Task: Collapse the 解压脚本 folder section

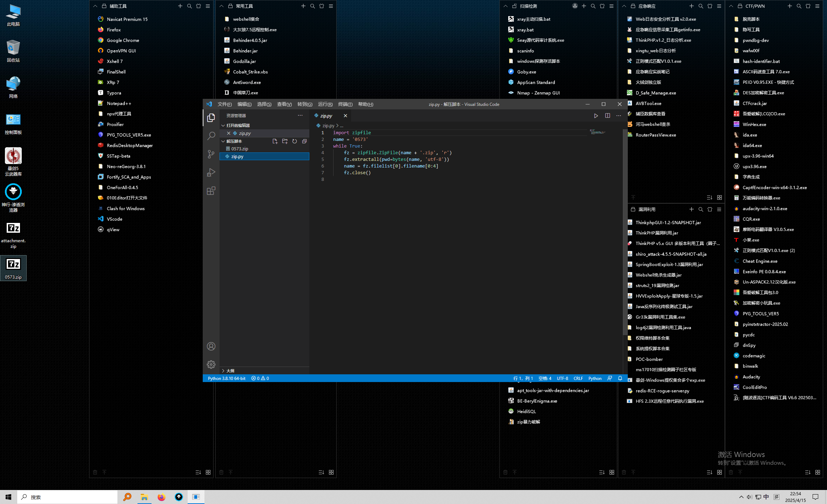Action: tap(223, 141)
